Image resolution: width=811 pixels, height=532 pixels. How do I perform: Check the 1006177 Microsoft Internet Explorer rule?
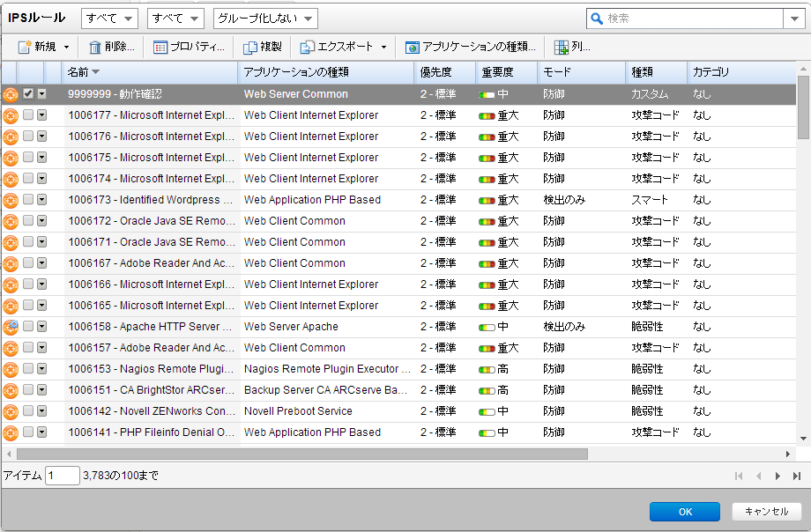[x=27, y=115]
